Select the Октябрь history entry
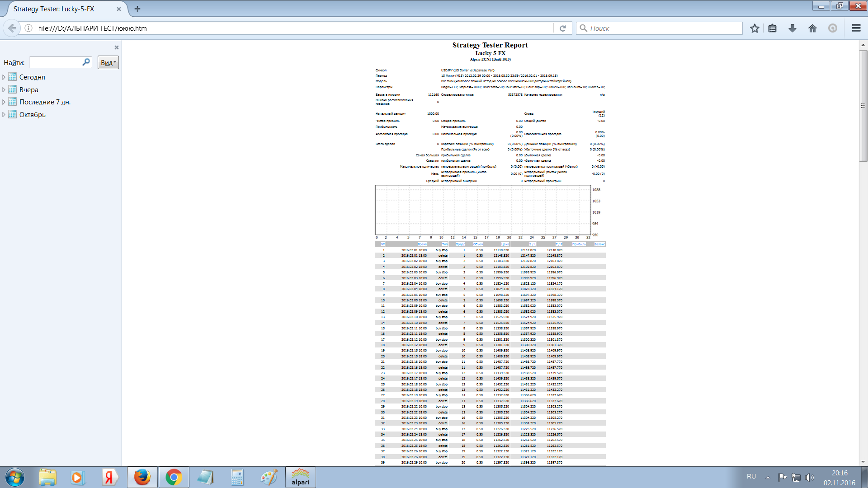 pyautogui.click(x=33, y=115)
